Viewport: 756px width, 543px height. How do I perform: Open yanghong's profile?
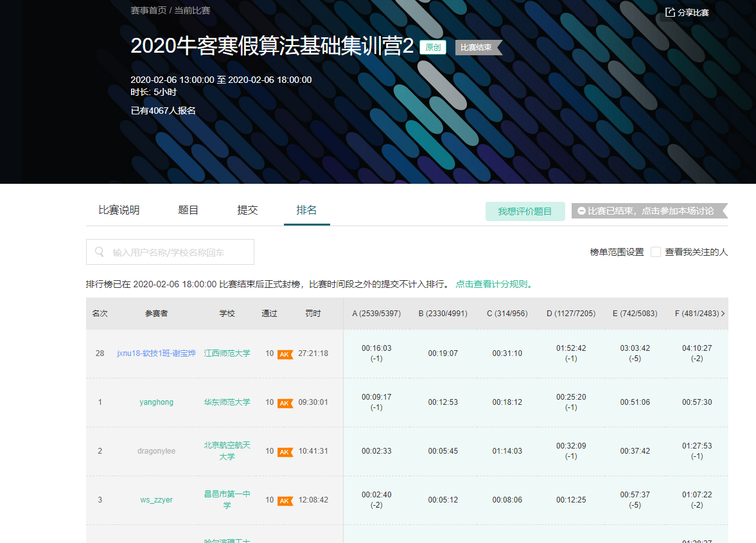pyautogui.click(x=156, y=402)
